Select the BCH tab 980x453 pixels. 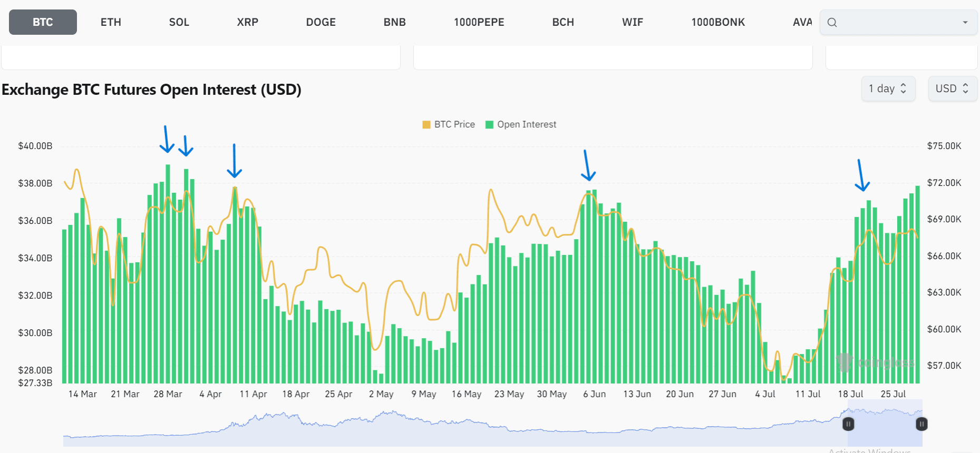tap(562, 22)
